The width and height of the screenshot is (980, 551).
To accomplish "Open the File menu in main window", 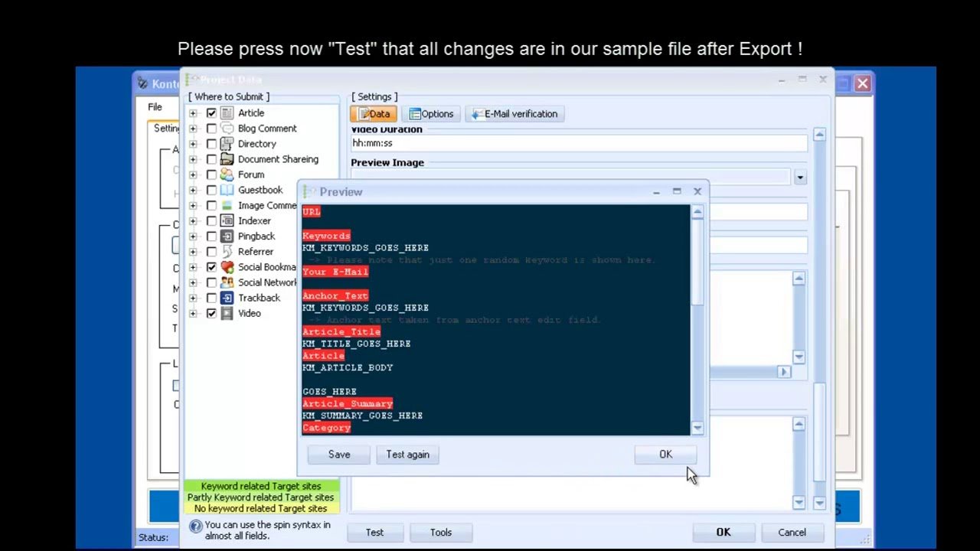I will (x=155, y=107).
